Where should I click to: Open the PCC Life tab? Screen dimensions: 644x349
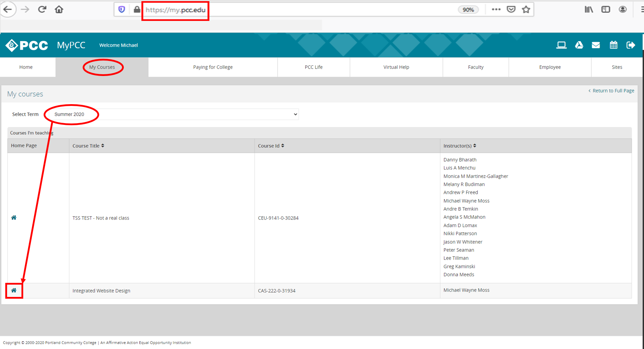point(313,67)
